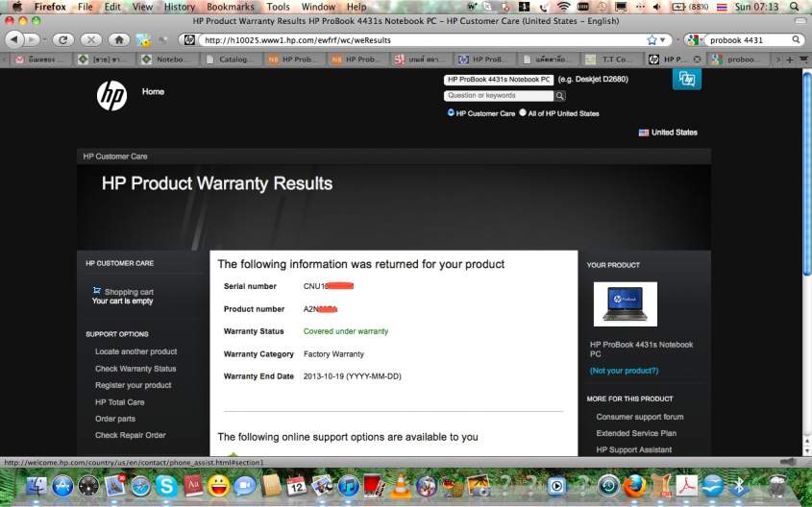Open the search engine dropdown in Firefox
This screenshot has height=507, width=812.
(x=695, y=39)
